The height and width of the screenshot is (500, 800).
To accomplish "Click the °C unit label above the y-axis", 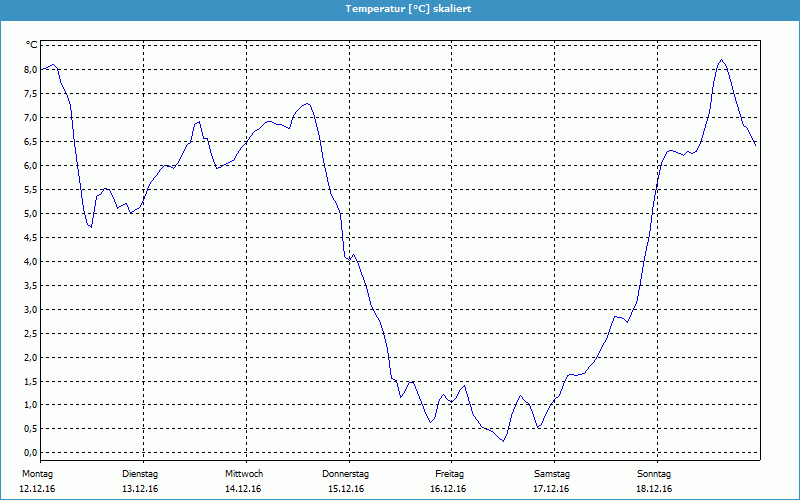I will [31, 45].
